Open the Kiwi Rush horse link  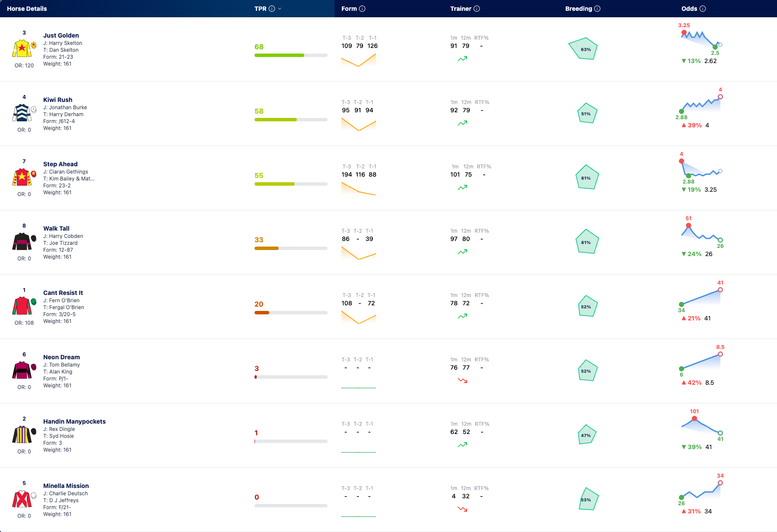[x=58, y=100]
